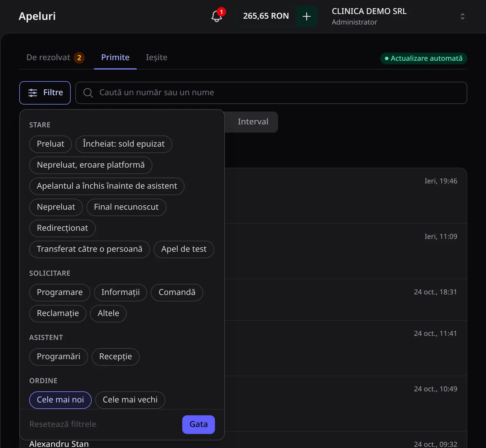Toggle the Comandă request filter
Screen dimensions: 486x448
(x=177, y=292)
